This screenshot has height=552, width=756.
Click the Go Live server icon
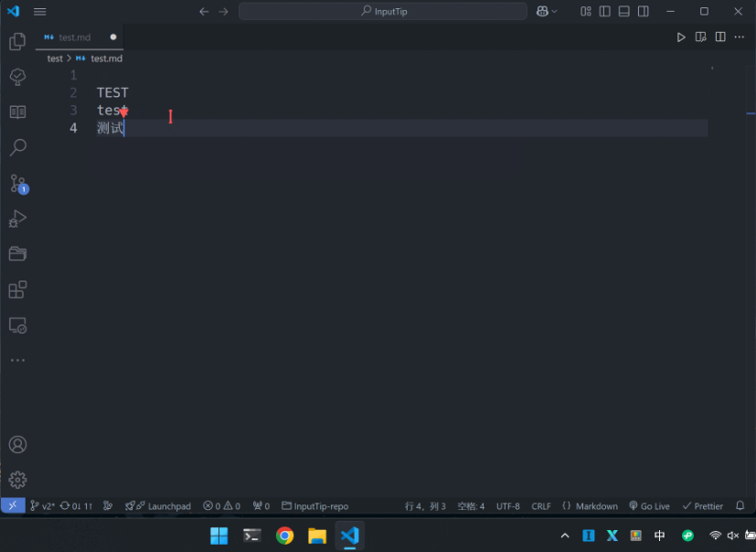[649, 505]
